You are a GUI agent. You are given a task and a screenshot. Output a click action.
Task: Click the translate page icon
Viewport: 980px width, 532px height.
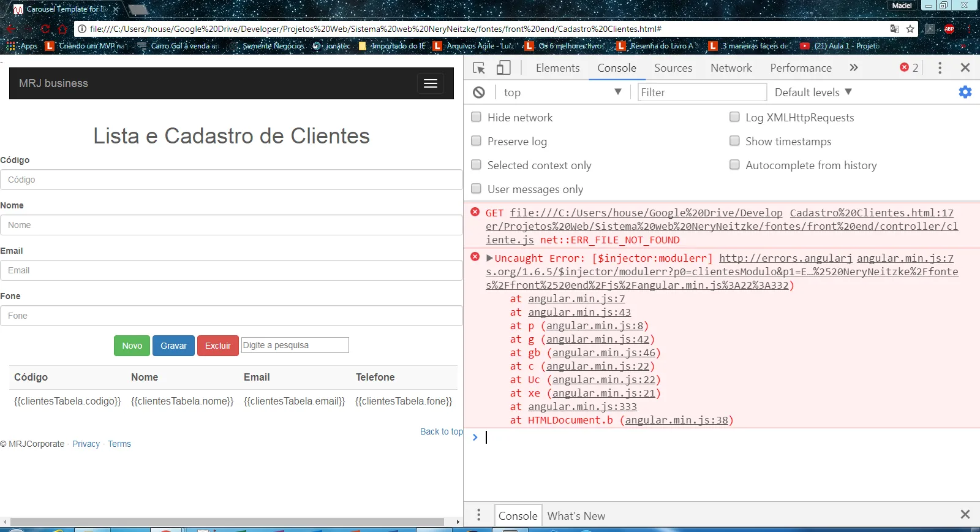(895, 29)
